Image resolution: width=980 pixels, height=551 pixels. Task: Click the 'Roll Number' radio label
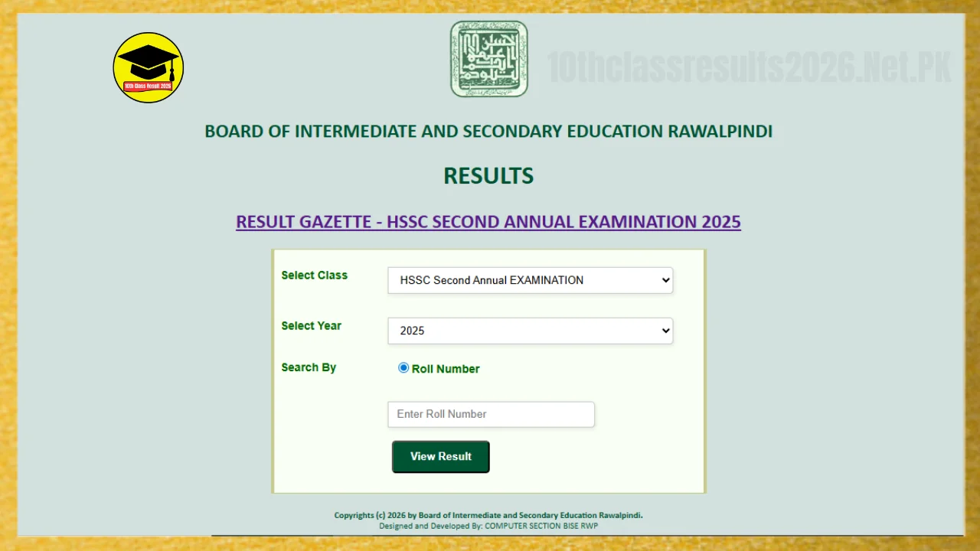(x=446, y=369)
